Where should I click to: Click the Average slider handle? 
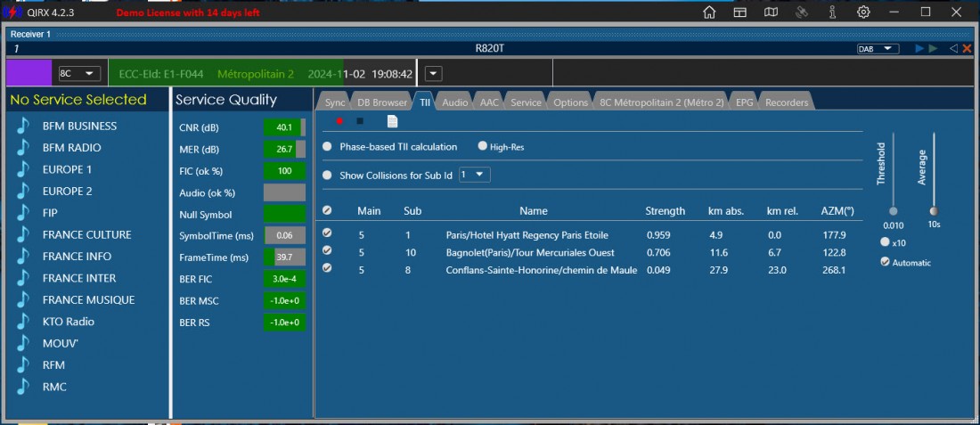(x=934, y=211)
